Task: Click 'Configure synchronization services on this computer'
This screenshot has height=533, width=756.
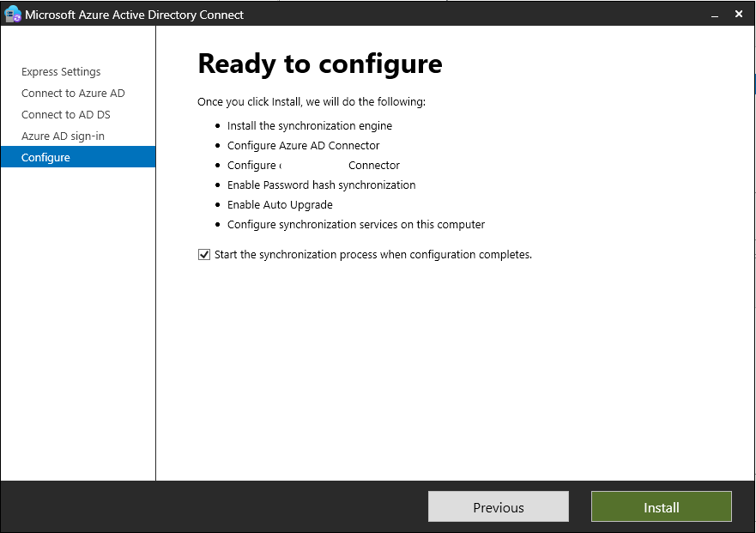Action: point(356,225)
